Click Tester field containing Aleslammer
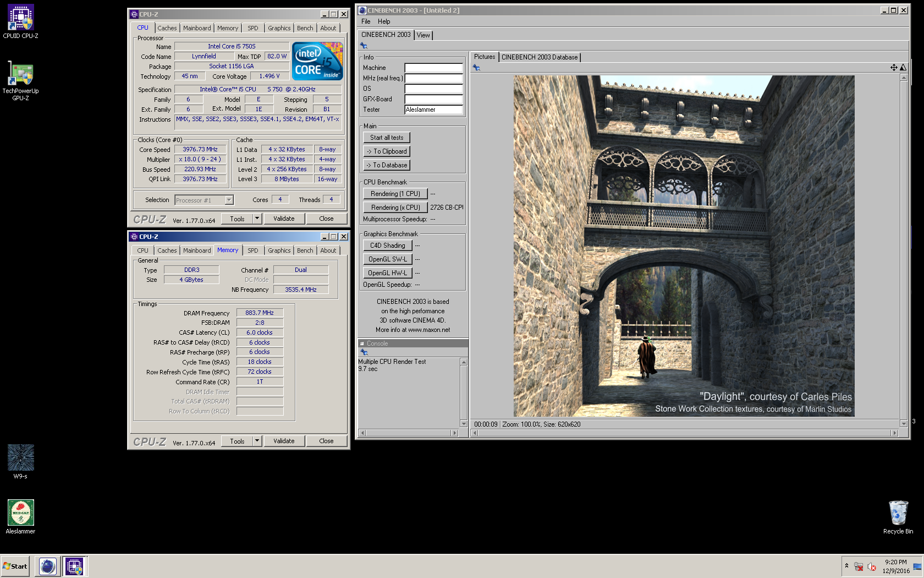Viewport: 924px width, 578px height. [x=433, y=110]
